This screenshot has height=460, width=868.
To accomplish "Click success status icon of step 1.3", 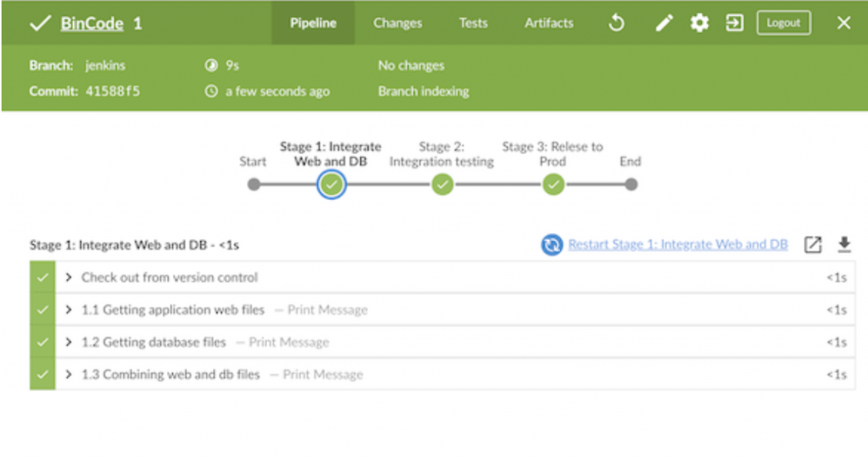I will (42, 374).
